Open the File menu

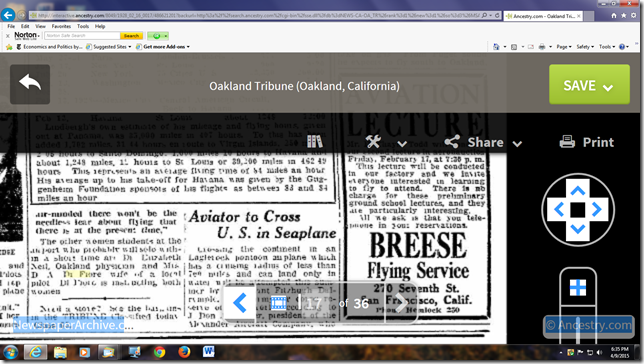(11, 26)
